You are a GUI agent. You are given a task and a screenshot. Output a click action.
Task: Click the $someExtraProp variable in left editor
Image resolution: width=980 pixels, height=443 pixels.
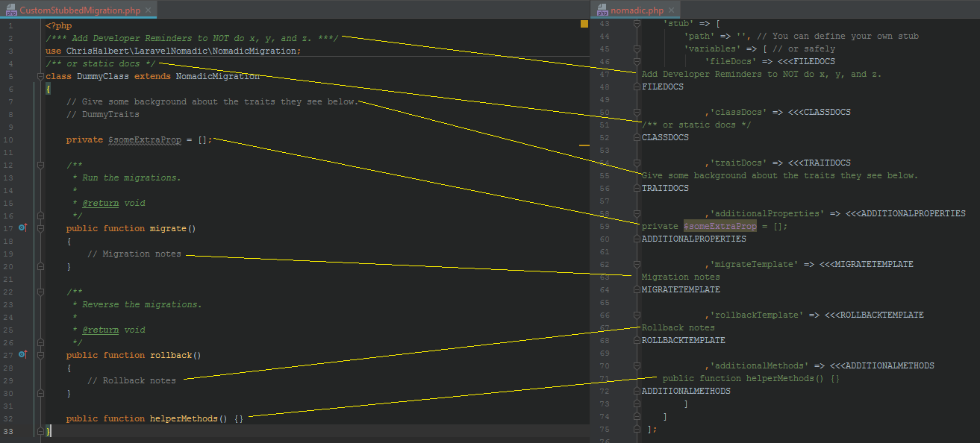coord(145,139)
